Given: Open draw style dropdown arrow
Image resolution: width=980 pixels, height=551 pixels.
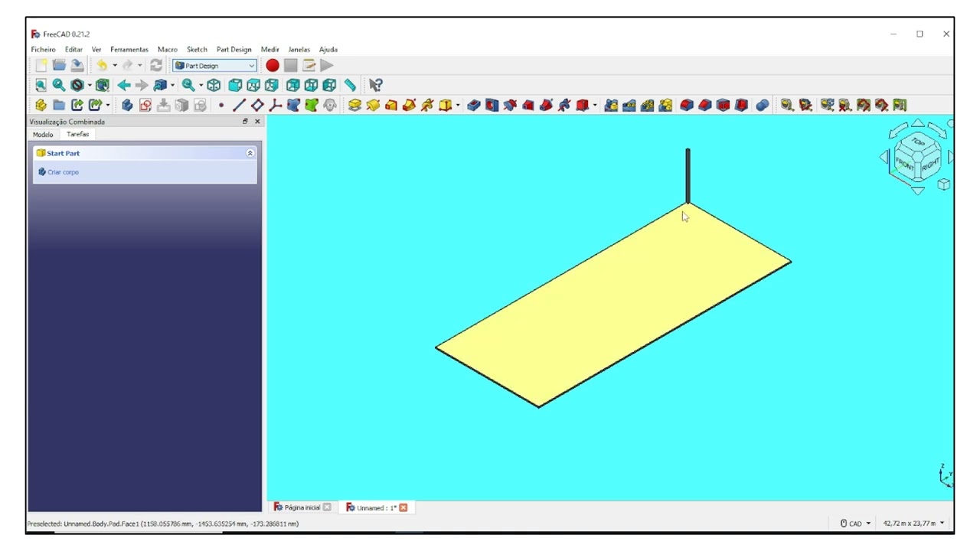Looking at the screenshot, I should pyautogui.click(x=90, y=86).
